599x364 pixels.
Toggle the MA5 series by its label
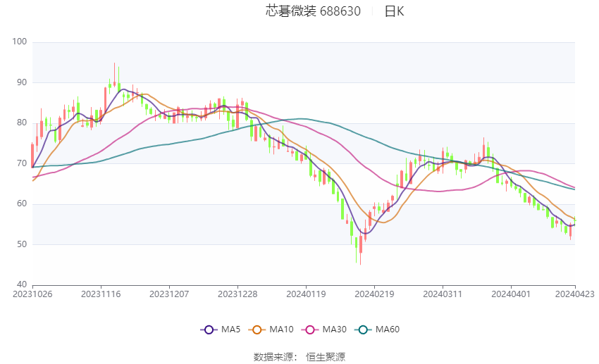(x=230, y=330)
